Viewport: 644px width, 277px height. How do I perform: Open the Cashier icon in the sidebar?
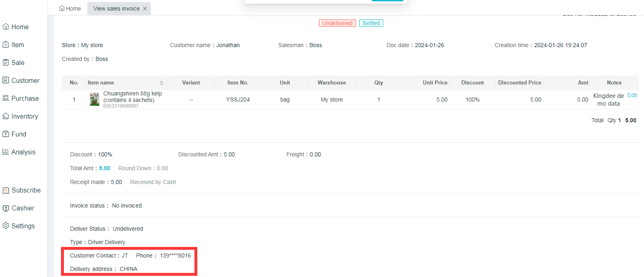(6, 208)
